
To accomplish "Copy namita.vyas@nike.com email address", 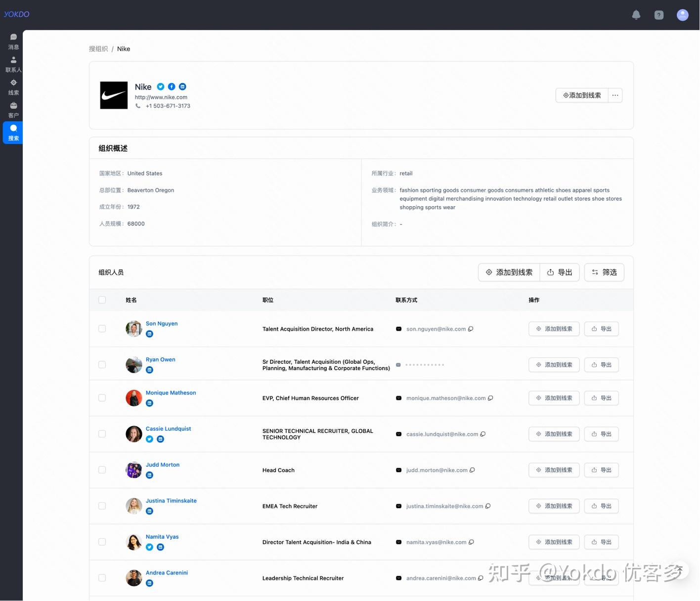I will coord(471,542).
